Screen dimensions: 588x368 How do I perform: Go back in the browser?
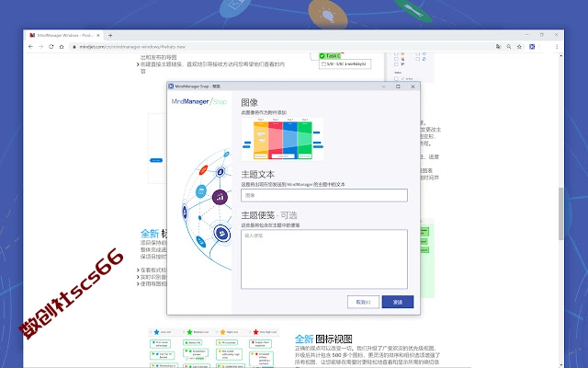pyautogui.click(x=30, y=47)
